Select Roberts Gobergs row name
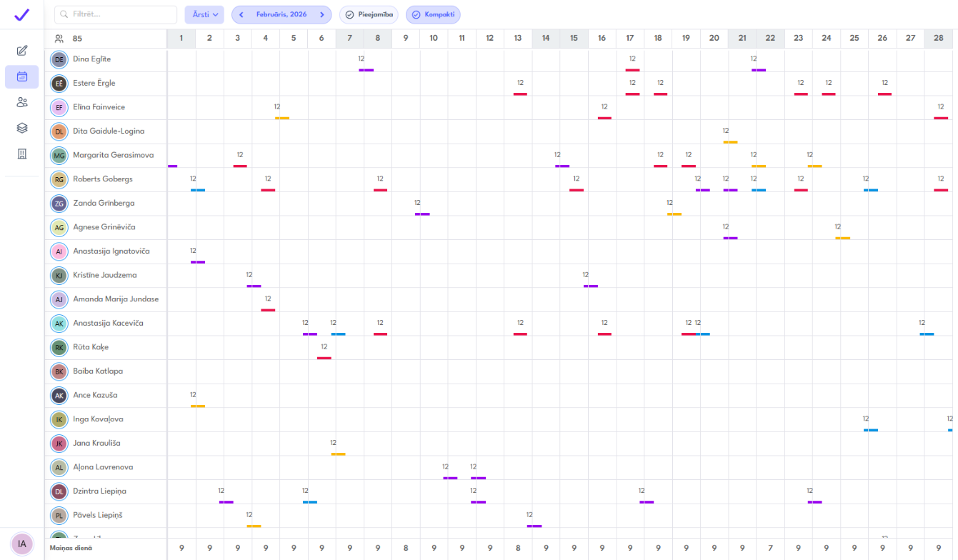The width and height of the screenshot is (958, 560). tap(103, 179)
